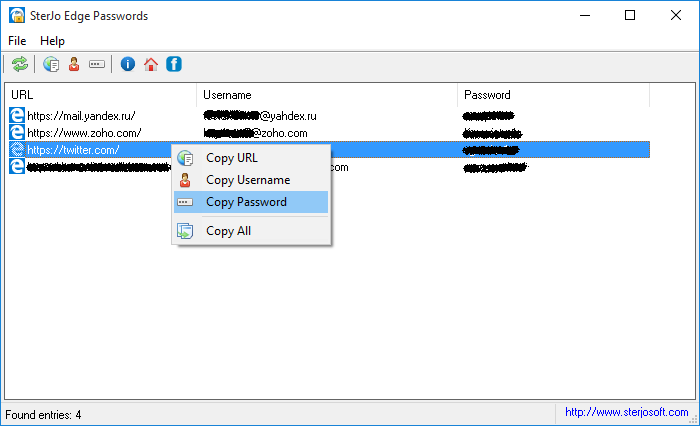This screenshot has height=426, width=700.
Task: Sort by the URL column header
Action: click(x=100, y=95)
